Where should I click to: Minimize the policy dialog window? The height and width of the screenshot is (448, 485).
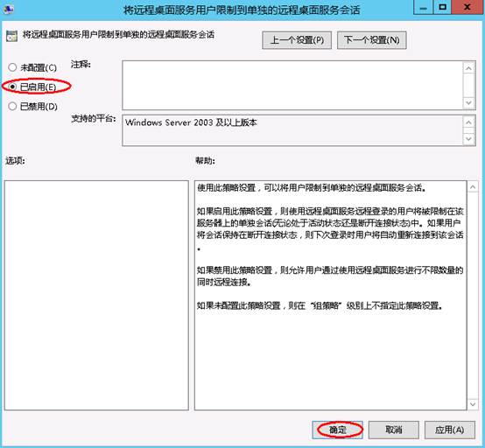(423, 7)
